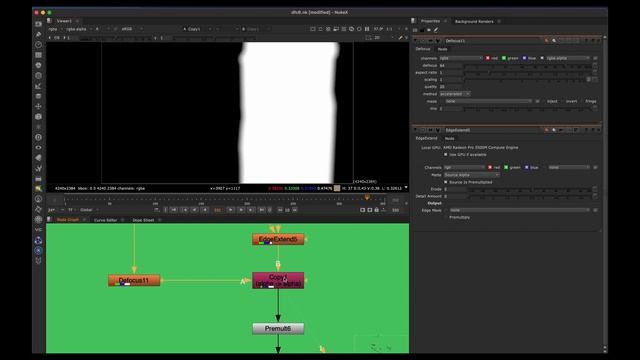Screen dimensions: 640x360
Task: Open the Merge nodes icon in the toolbar
Action: 38,96
